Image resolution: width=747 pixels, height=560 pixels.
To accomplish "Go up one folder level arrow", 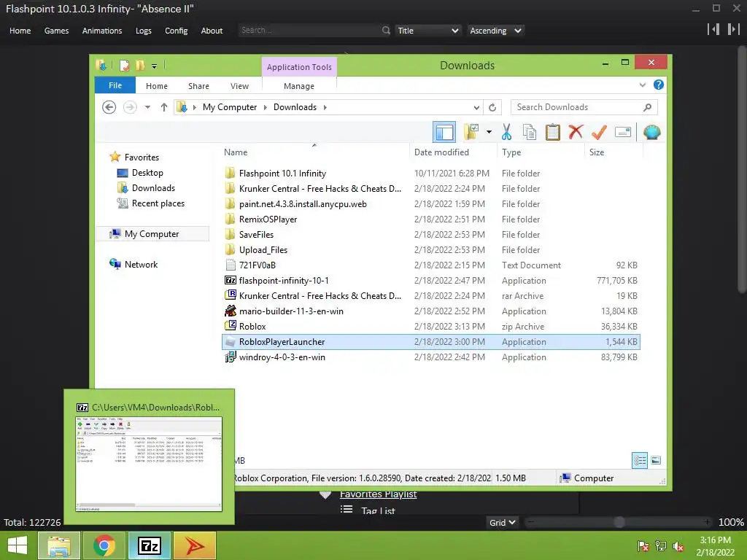I will pos(164,107).
